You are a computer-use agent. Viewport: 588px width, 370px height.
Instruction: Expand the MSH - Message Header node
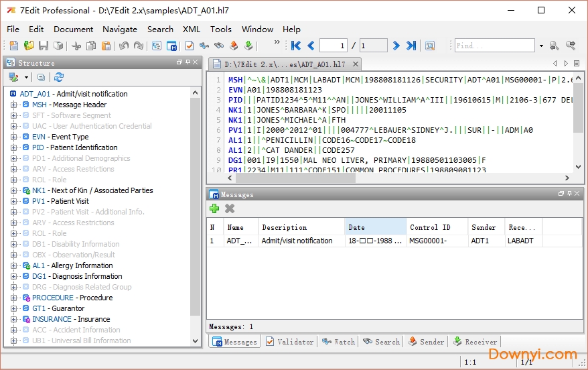pyautogui.click(x=15, y=105)
